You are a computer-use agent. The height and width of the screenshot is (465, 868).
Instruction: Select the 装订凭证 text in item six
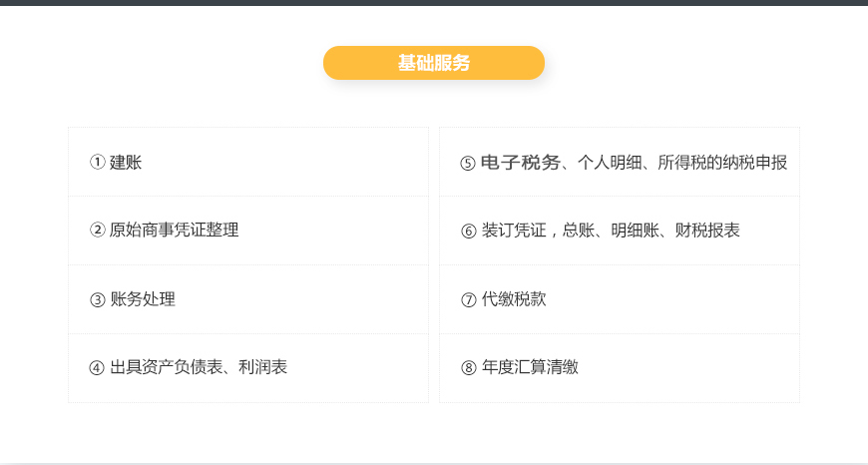point(514,230)
